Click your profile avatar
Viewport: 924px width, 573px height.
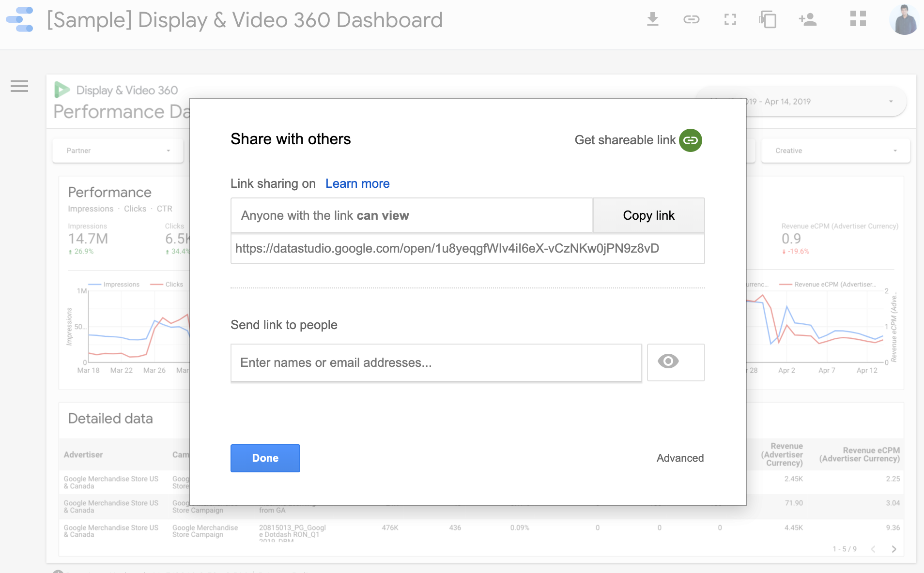click(904, 19)
